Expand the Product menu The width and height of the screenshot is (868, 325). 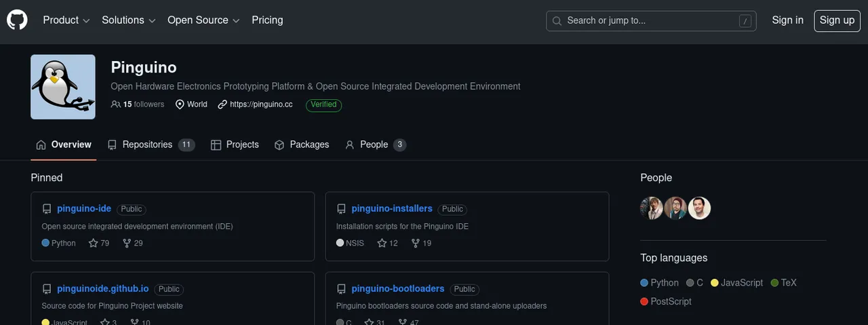66,20
